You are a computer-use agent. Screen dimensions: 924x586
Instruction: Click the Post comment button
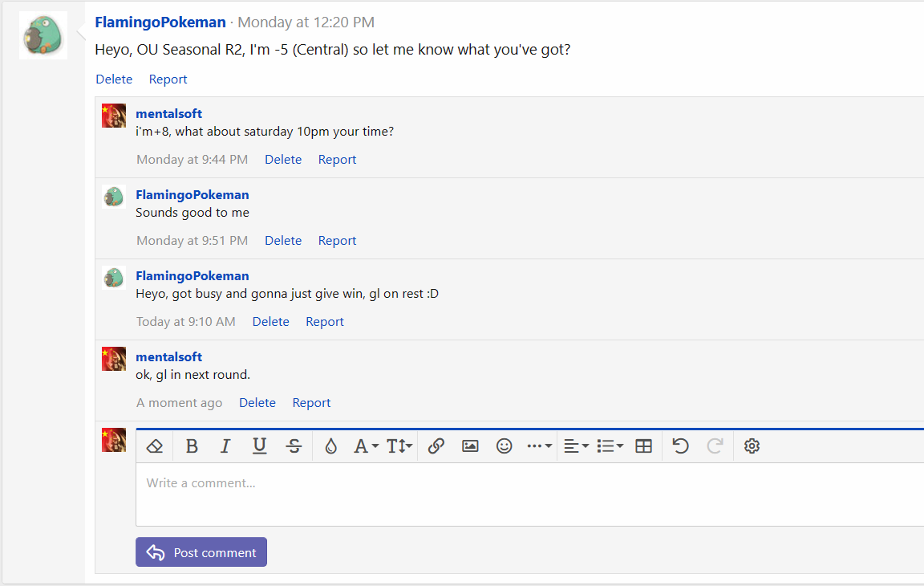pos(201,552)
